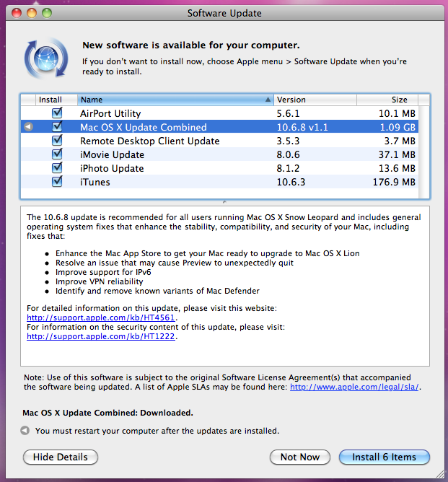Toggle the iPhoto Update install checkbox
Viewport: 448px width, 482px height.
(57, 167)
